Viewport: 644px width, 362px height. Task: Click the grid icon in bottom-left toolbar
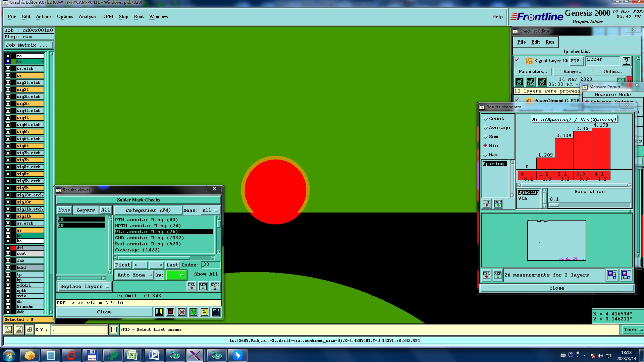[30, 329]
